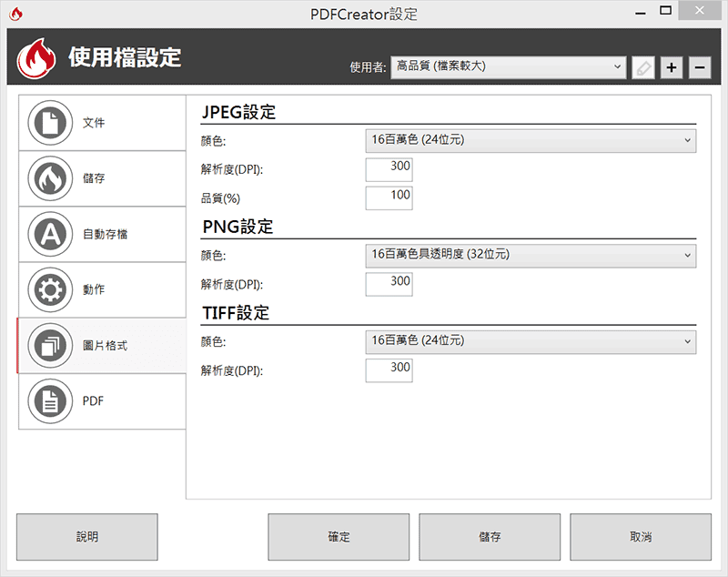Click the small flame icon in title bar
The image size is (728, 577).
click(x=15, y=14)
